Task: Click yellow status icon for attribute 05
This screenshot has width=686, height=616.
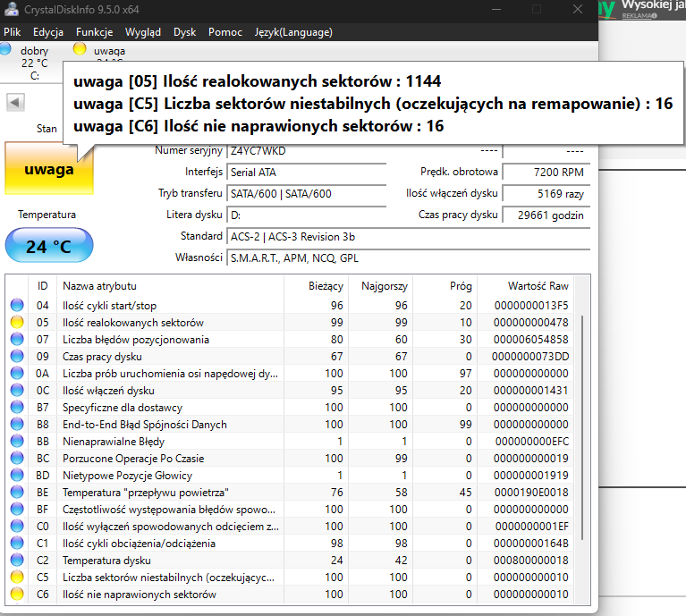Action: [x=17, y=322]
